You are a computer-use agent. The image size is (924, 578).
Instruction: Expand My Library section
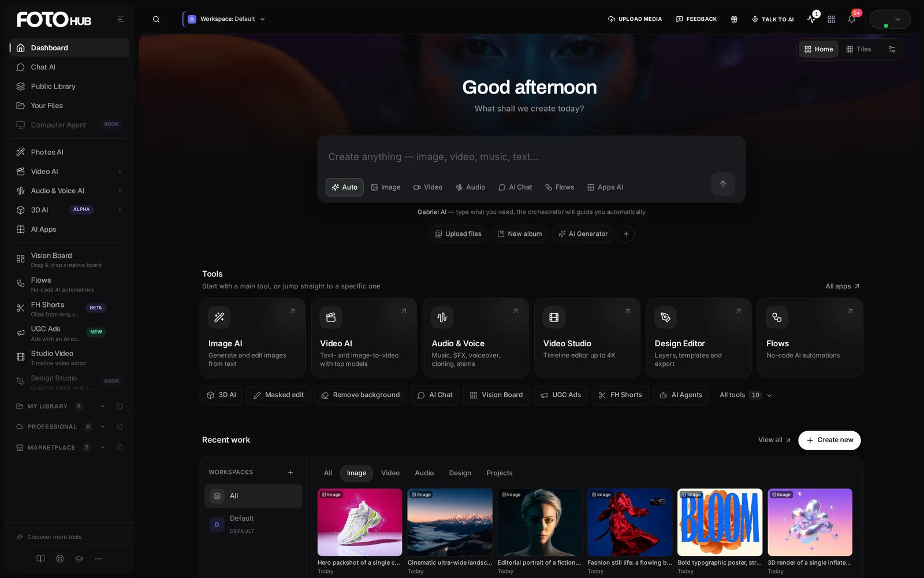(x=103, y=406)
